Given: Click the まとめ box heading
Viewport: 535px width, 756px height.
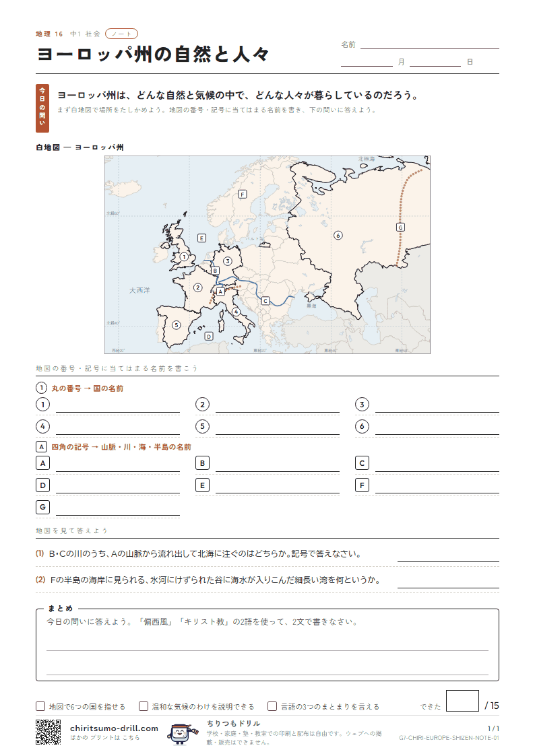Looking at the screenshot, I should click(x=60, y=608).
